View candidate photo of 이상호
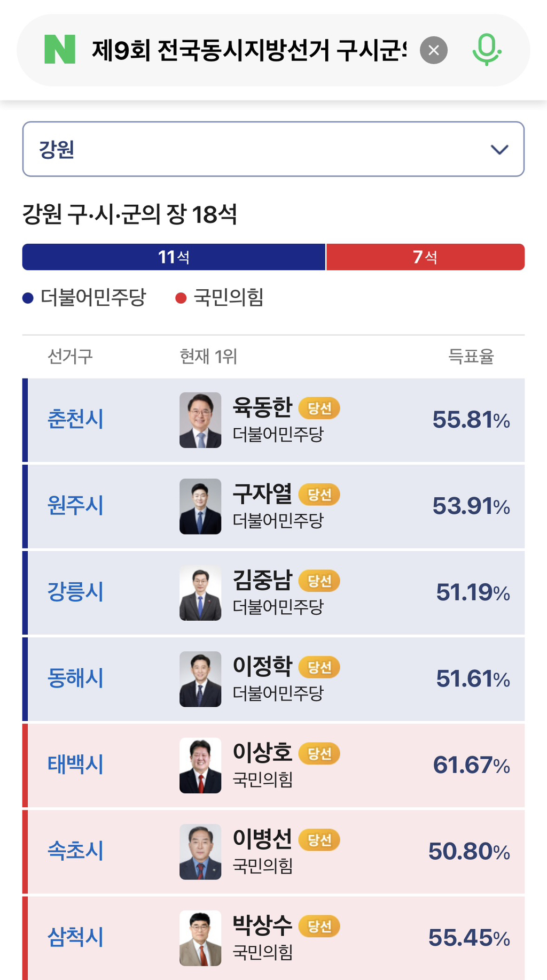 click(x=200, y=766)
